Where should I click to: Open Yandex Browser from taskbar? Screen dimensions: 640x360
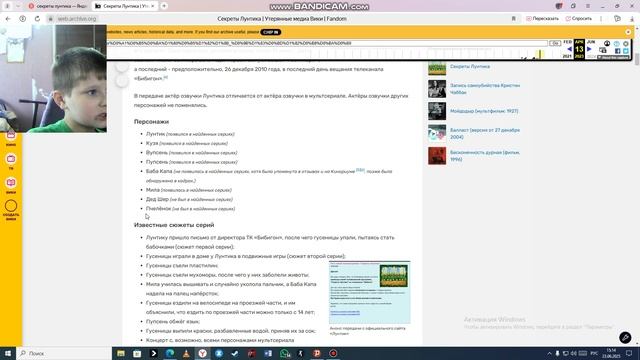(202, 353)
